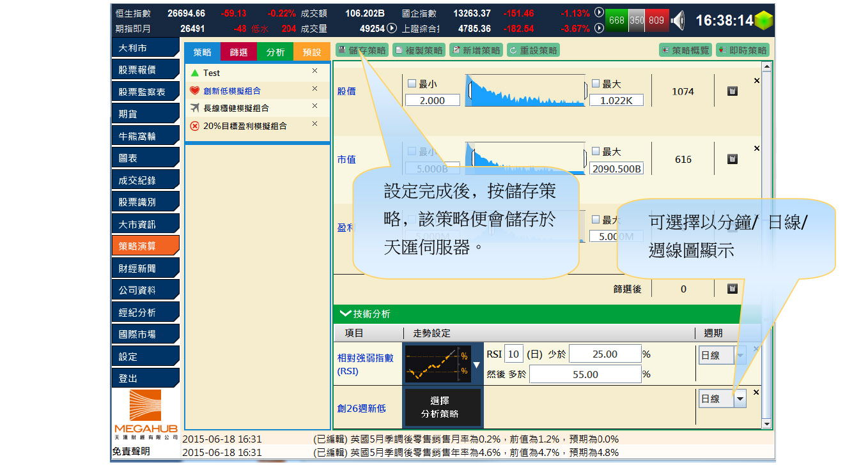The image size is (868, 470).
Task: Open 股票報價 in the sidebar
Action: tap(145, 70)
